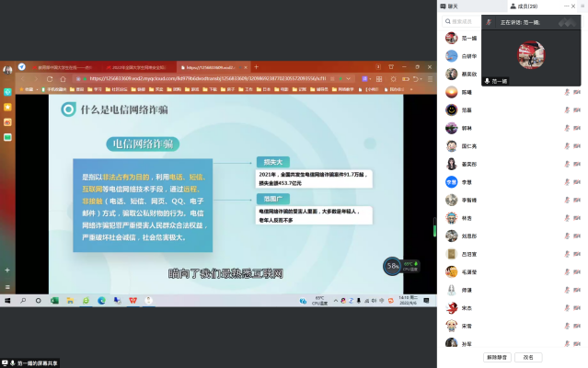Click the Windows Start button
The width and height of the screenshot is (588, 368).
coord(7,300)
